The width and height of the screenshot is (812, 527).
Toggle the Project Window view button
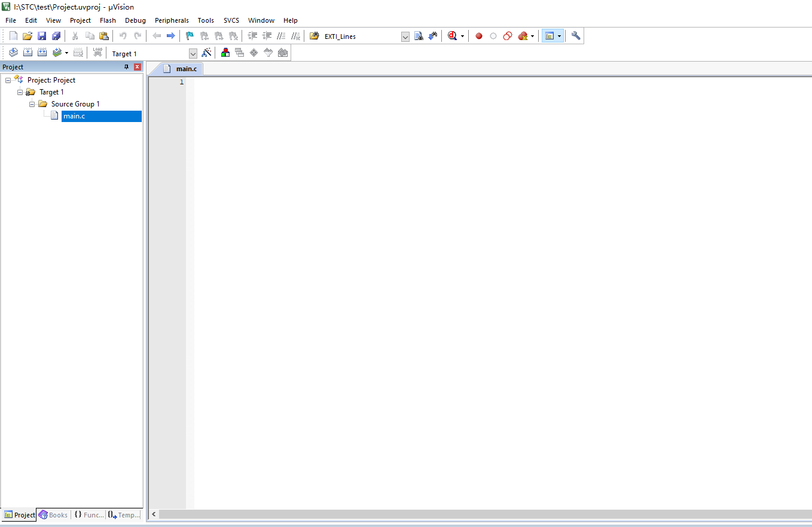(x=549, y=36)
